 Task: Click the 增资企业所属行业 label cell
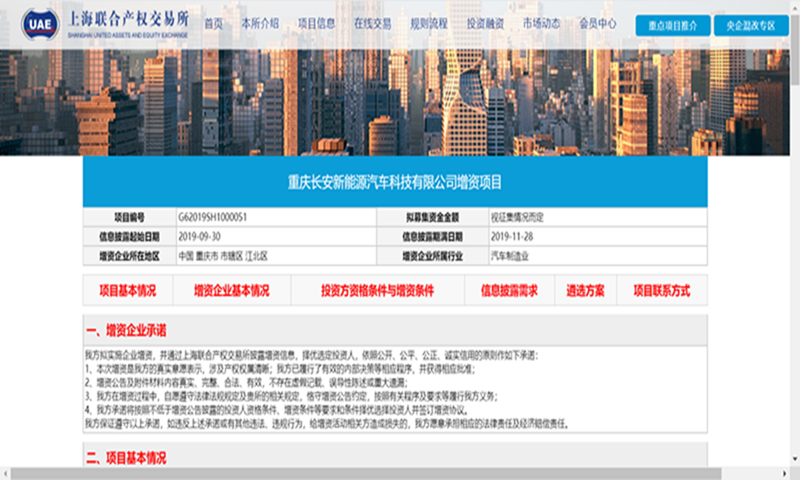[x=433, y=256]
